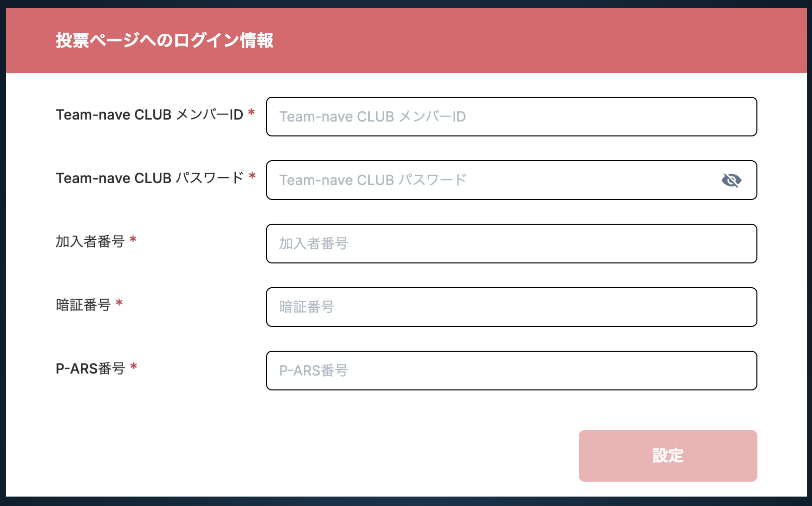
Task: Submit the form with the 設定 button
Action: (x=668, y=455)
